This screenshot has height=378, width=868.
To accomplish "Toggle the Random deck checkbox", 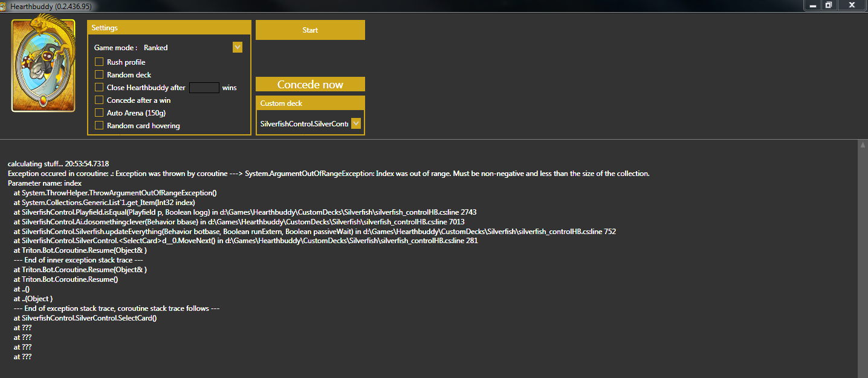I will [99, 75].
